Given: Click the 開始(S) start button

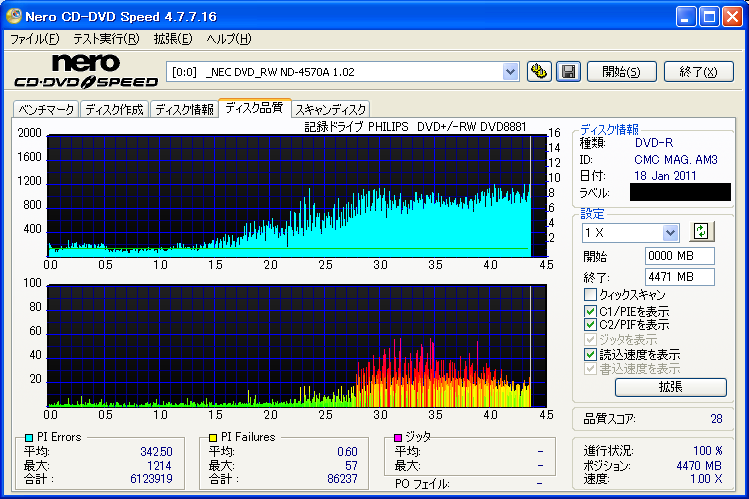Looking at the screenshot, I should pyautogui.click(x=622, y=72).
